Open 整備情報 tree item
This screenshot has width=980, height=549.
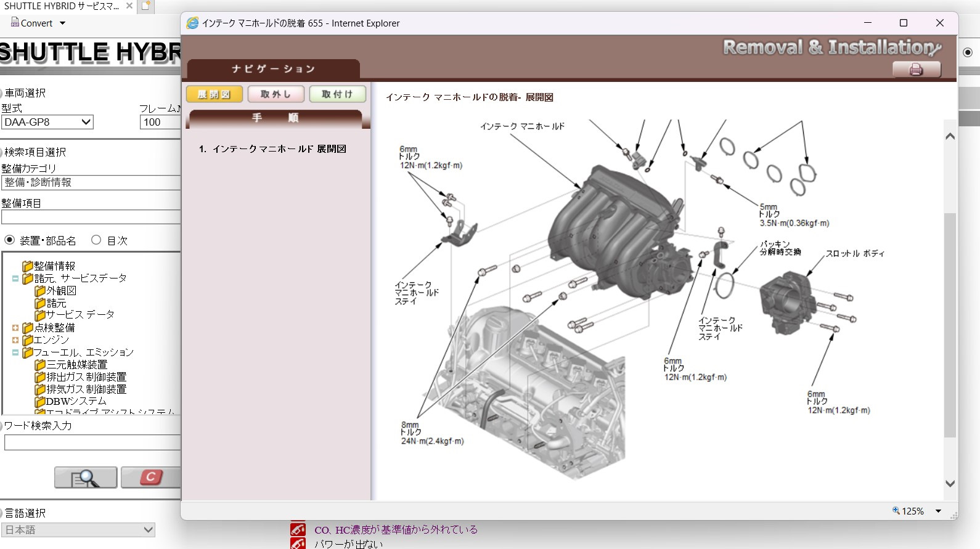[x=54, y=266]
